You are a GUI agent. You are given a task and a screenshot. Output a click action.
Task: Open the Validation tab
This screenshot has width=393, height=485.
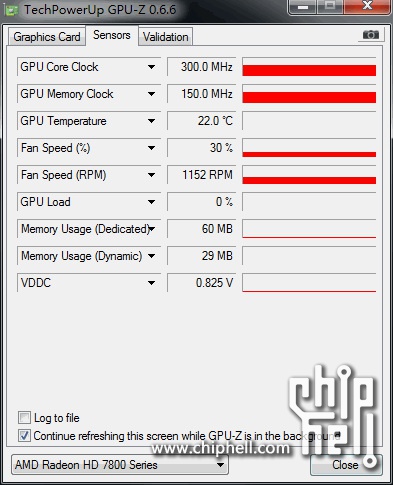(x=166, y=37)
